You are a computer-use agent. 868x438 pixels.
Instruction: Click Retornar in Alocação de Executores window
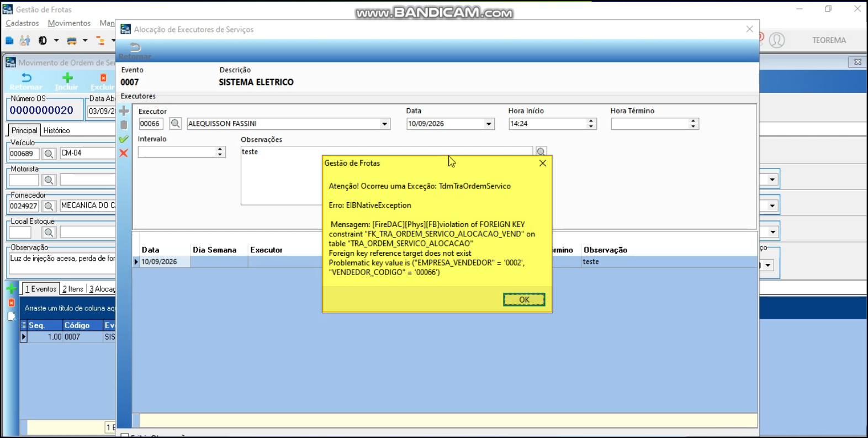tap(135, 51)
